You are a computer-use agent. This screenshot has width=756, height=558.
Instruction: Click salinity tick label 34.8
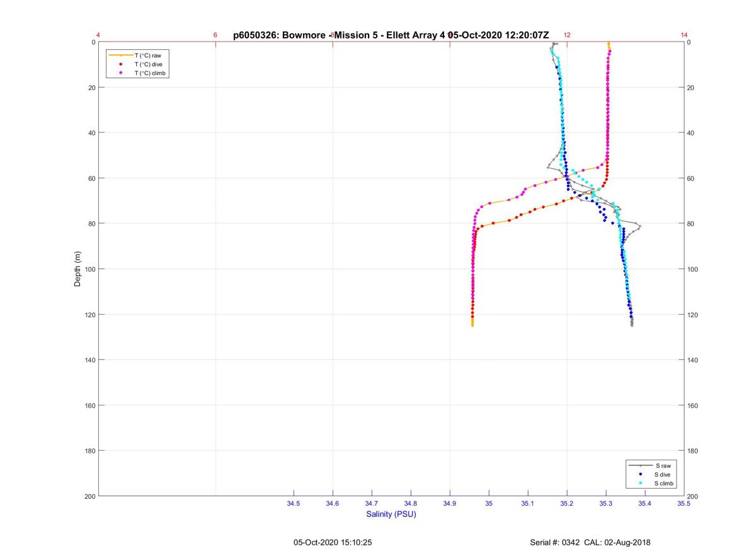coord(411,503)
